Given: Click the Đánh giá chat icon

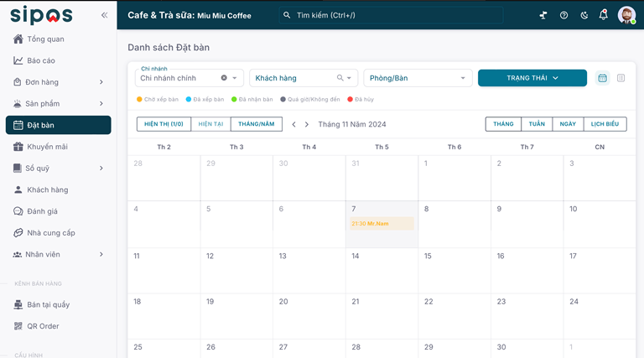Looking at the screenshot, I should coord(18,211).
